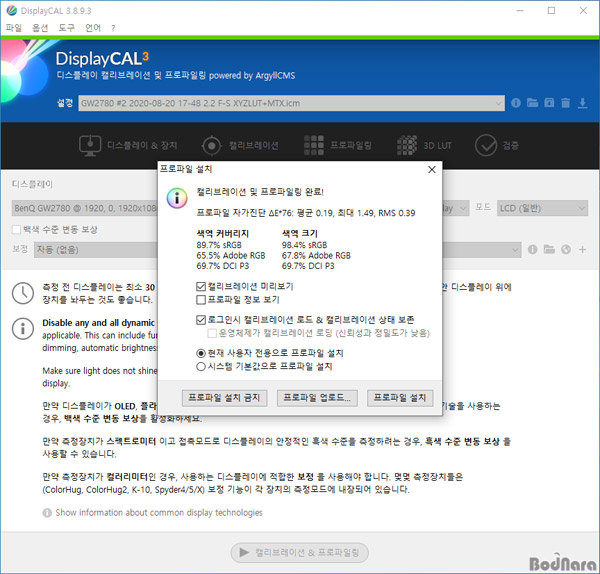Enable 프로파일 정보 보기 checkbox
This screenshot has height=574, width=600.
[201, 300]
